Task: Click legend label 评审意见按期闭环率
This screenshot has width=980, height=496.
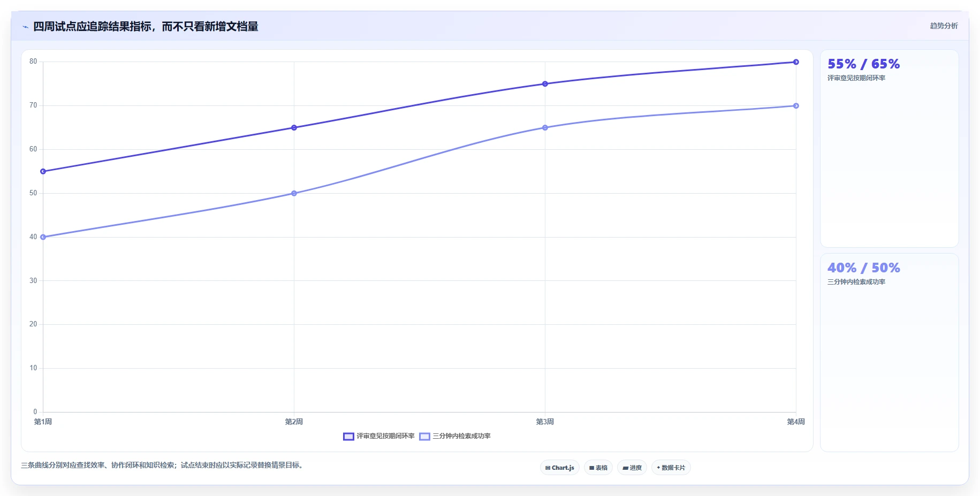Action: click(x=385, y=436)
